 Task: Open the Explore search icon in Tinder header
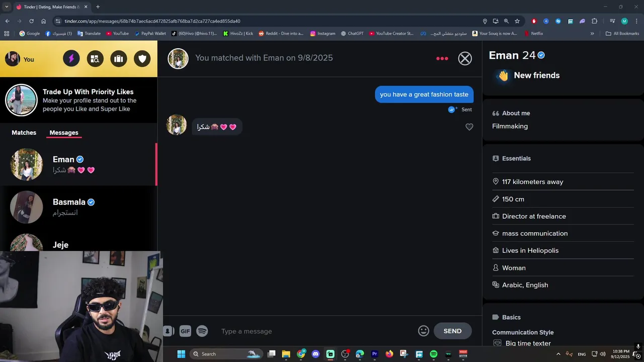coord(95,59)
